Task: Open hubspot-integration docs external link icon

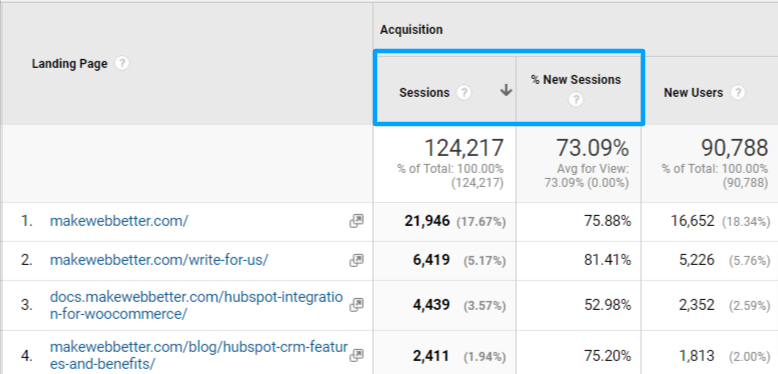Action: pyautogui.click(x=356, y=305)
